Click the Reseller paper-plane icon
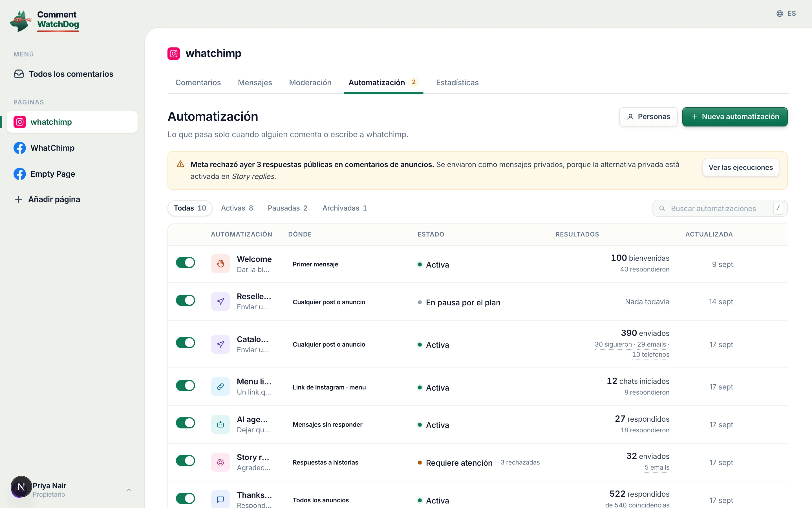The image size is (812, 508). 220,301
